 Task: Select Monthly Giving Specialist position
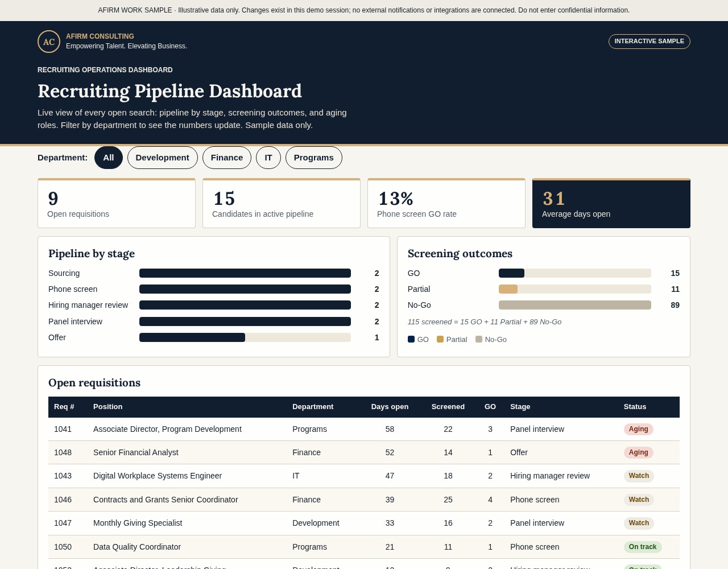[138, 523]
